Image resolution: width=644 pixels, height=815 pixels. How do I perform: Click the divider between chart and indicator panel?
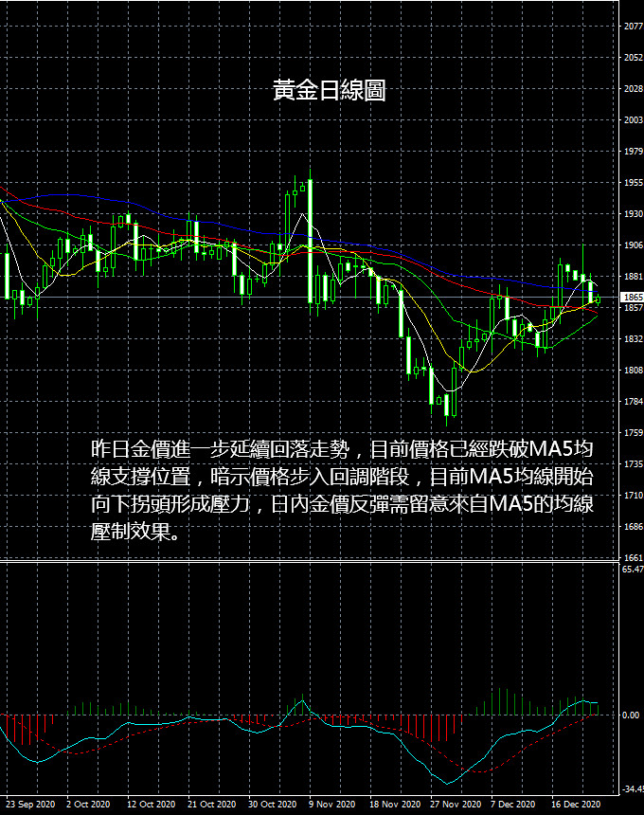click(310, 562)
